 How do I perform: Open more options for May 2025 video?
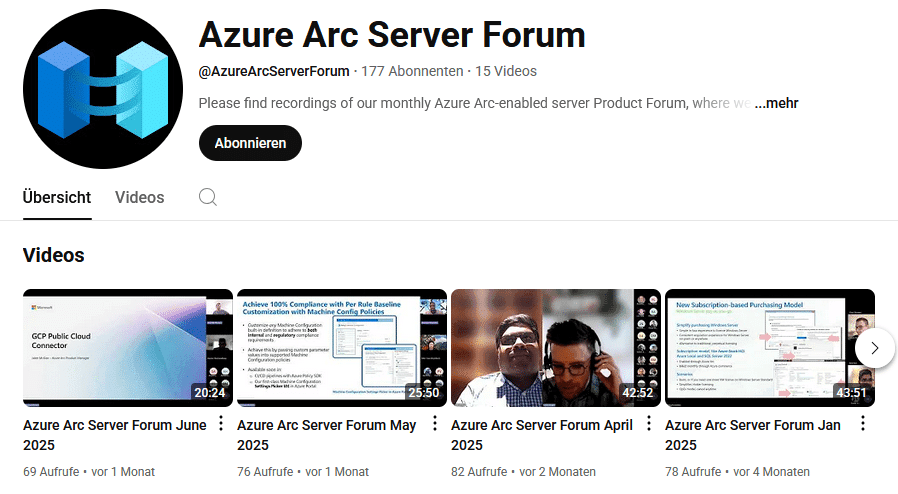tap(435, 424)
